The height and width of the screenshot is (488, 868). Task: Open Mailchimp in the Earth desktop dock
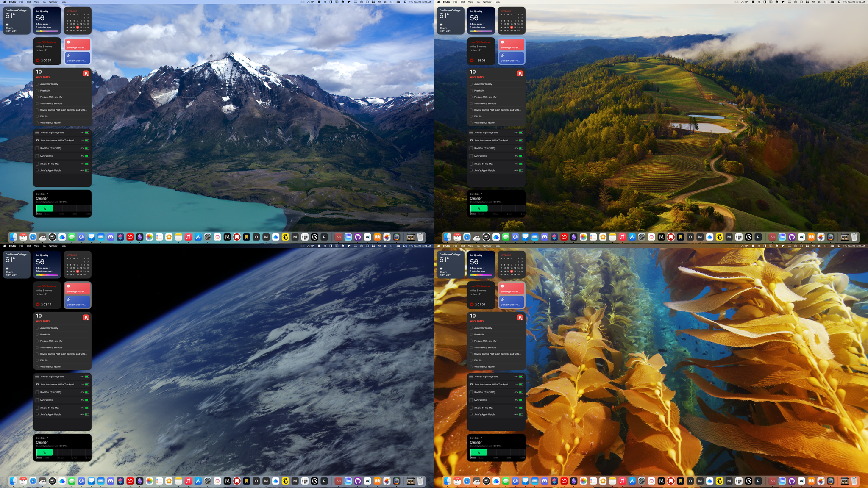tap(285, 481)
